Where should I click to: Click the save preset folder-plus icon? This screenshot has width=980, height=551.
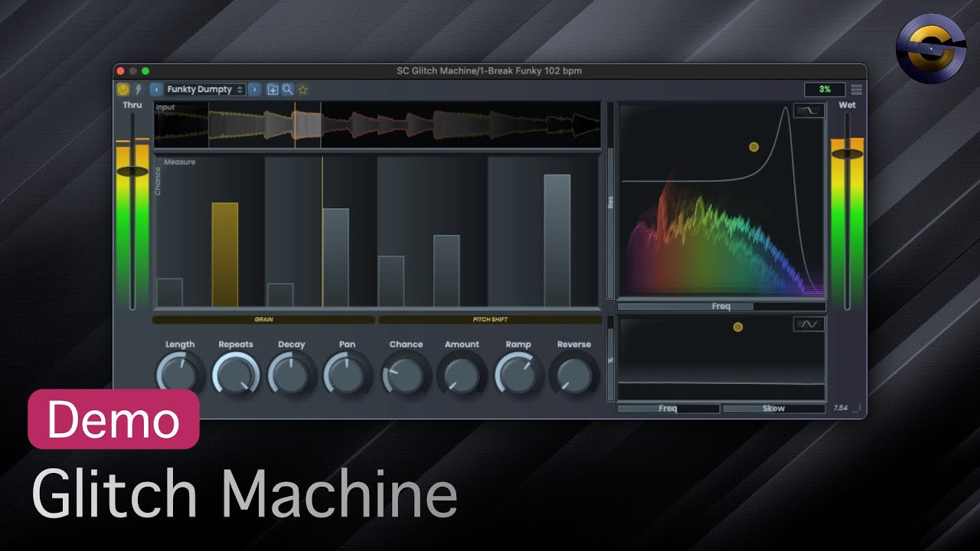[x=273, y=90]
